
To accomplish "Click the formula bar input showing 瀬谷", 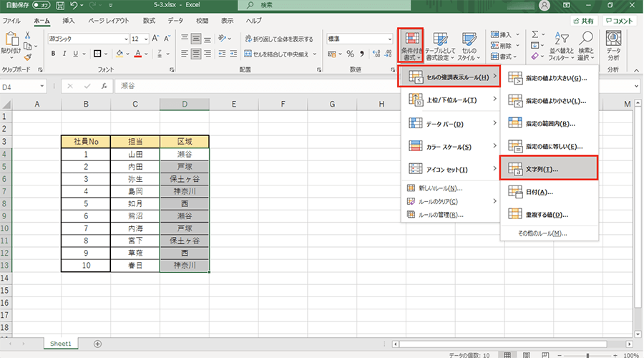I will point(358,86).
